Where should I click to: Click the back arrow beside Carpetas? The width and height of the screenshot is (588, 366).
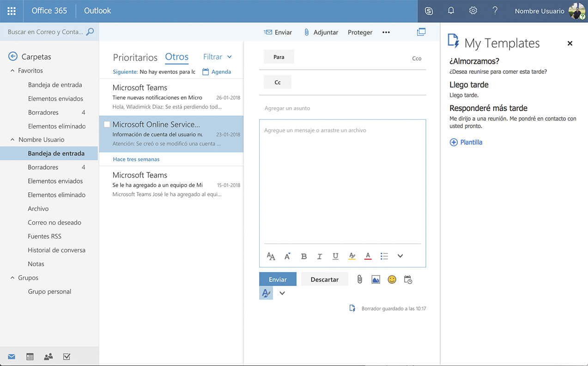13,56
